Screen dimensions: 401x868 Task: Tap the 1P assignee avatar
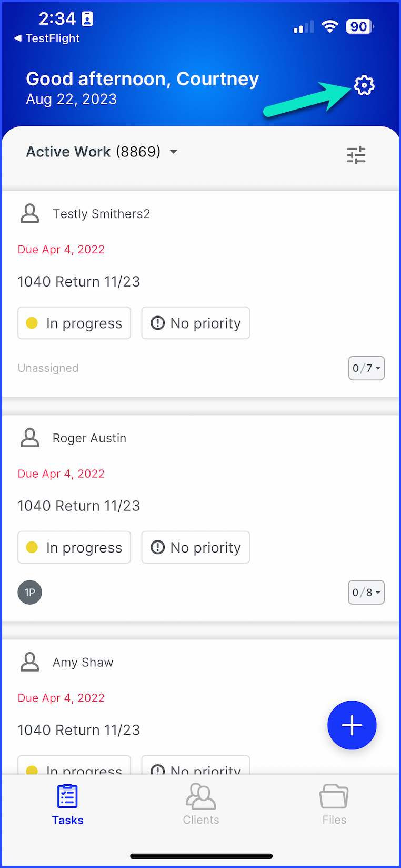click(x=30, y=593)
